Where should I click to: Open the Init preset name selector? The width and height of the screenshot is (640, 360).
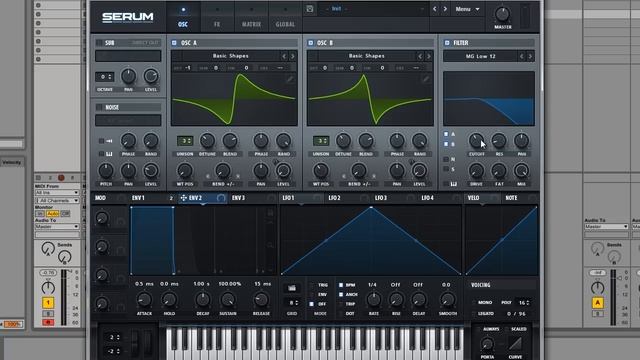[373, 9]
